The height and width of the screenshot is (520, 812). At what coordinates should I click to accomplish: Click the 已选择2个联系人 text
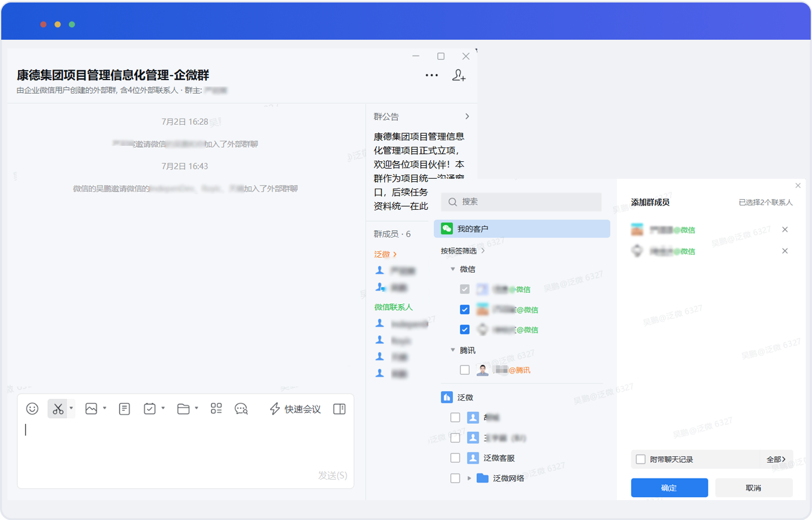coord(765,202)
